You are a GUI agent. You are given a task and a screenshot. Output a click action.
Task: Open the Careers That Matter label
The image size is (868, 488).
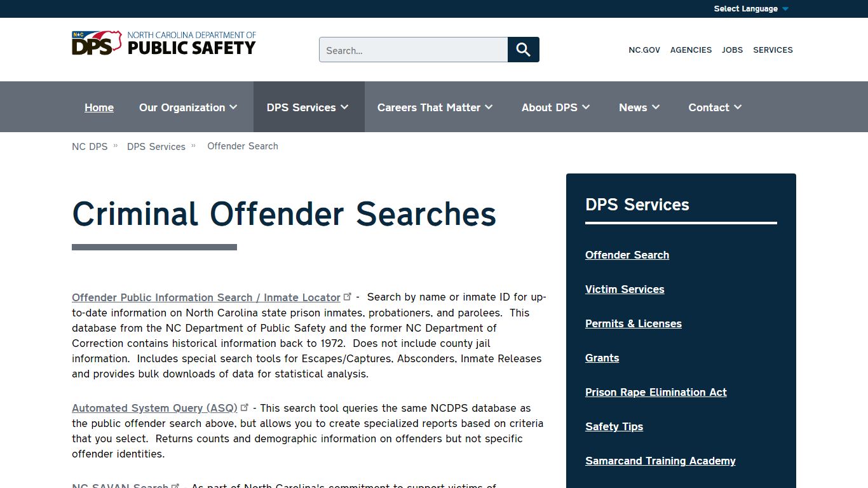429,107
